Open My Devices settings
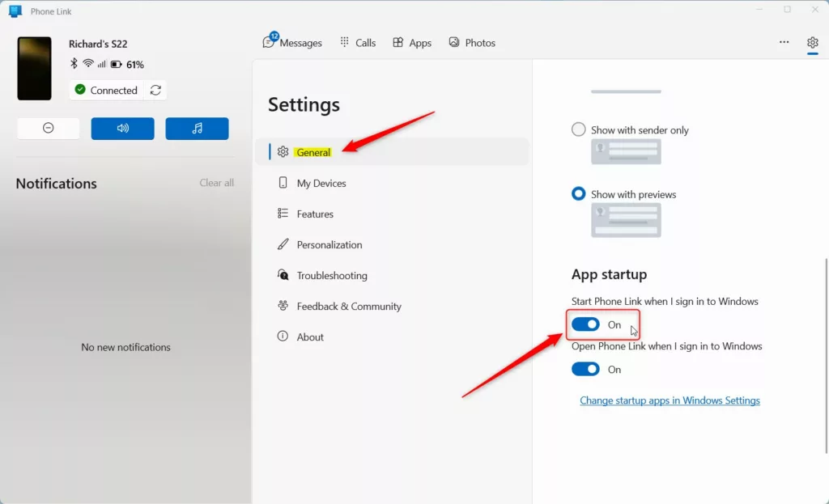 (x=393, y=183)
